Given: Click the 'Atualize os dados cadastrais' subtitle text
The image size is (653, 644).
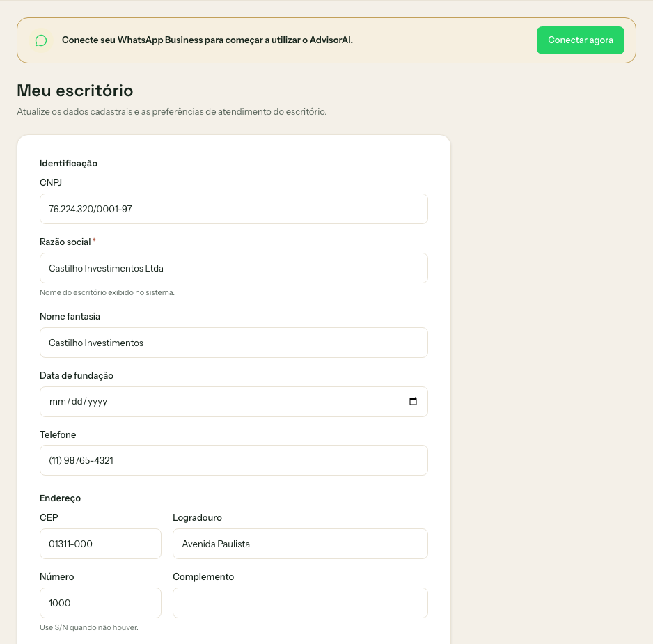Looking at the screenshot, I should 171,111.
